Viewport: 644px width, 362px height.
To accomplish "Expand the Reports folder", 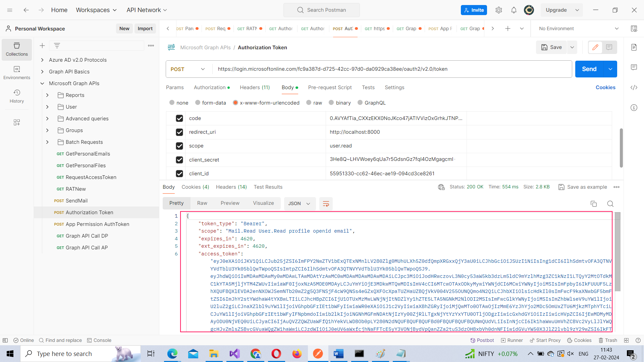I will tap(47, 95).
